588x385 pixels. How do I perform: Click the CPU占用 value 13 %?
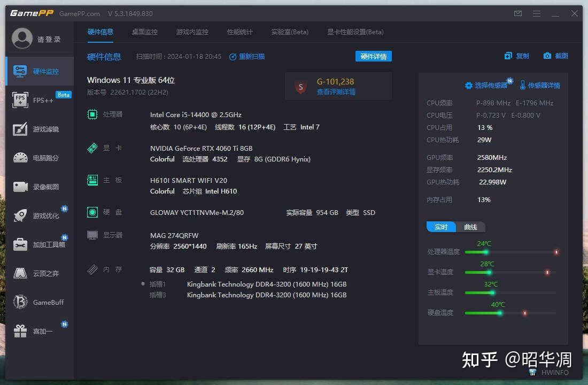pyautogui.click(x=485, y=128)
